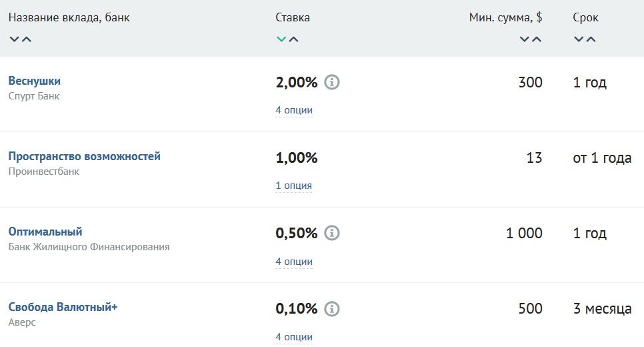The width and height of the screenshot is (644, 347).
Task: Sort deposit name column ascending arrow
Action: pyautogui.click(x=26, y=39)
